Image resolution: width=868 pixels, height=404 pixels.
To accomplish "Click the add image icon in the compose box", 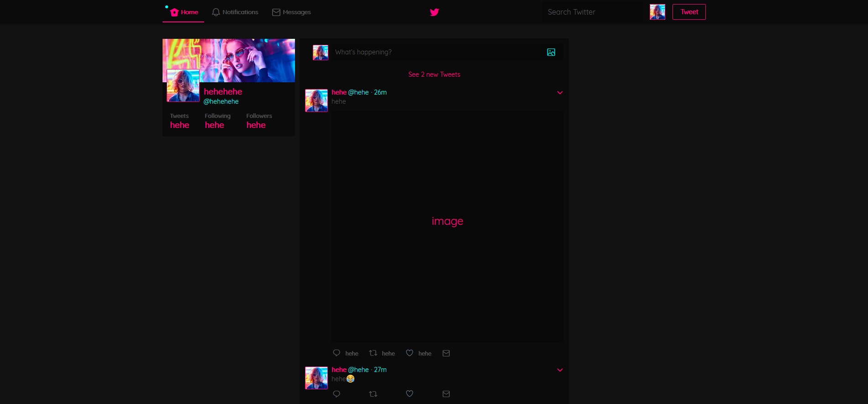I will pos(551,52).
